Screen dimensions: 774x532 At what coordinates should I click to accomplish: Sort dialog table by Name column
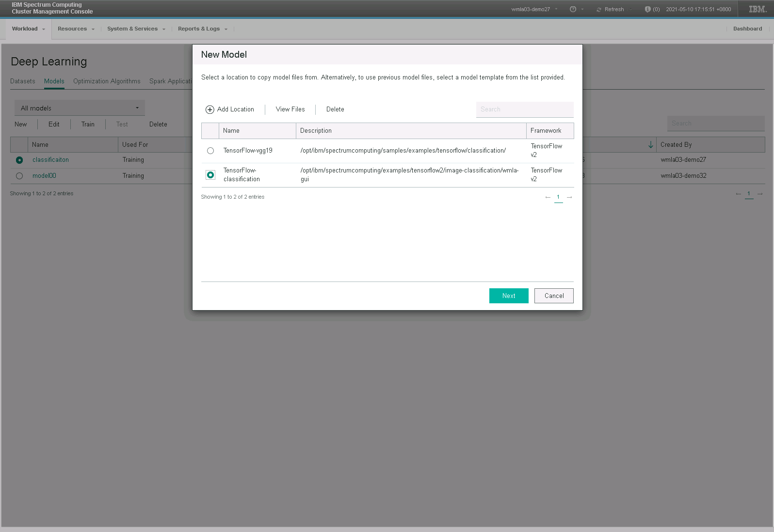[257, 131]
